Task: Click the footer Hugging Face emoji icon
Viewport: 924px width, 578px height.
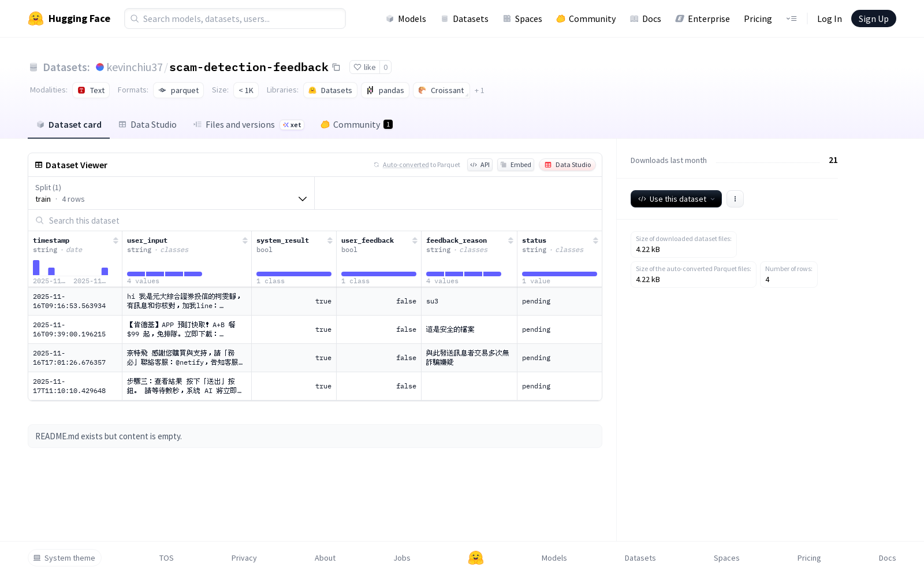Action: [x=476, y=558]
